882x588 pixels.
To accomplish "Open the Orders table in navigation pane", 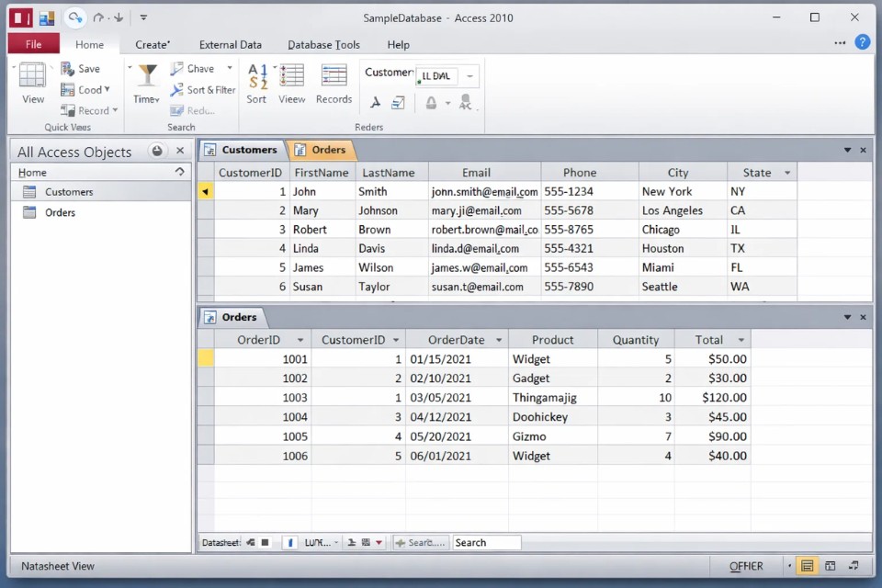I will pyautogui.click(x=60, y=212).
